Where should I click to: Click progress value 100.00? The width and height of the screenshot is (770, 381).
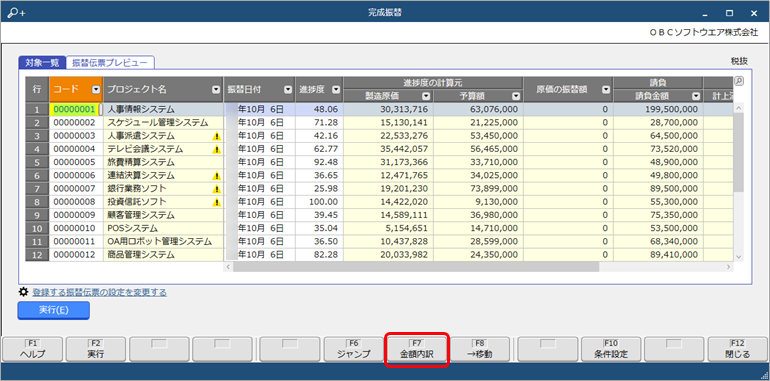324,202
